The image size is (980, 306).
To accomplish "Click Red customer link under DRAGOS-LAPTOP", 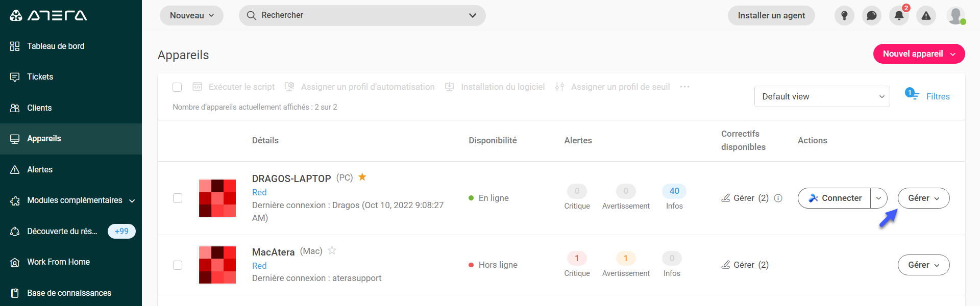I will (259, 192).
